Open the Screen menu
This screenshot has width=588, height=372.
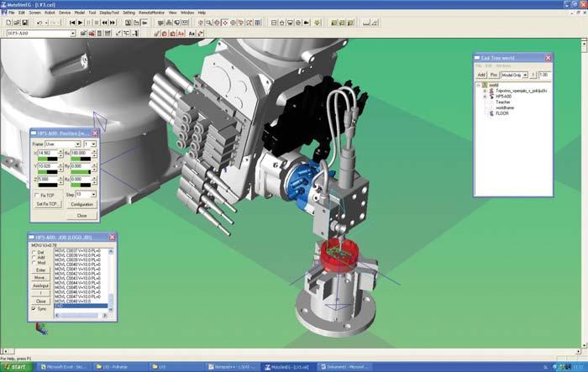tap(34, 13)
